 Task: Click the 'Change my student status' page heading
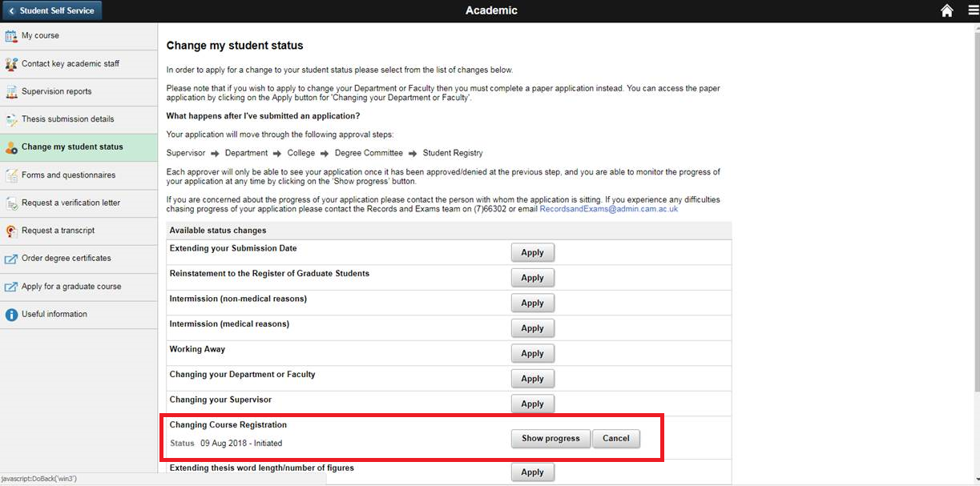pyautogui.click(x=235, y=46)
